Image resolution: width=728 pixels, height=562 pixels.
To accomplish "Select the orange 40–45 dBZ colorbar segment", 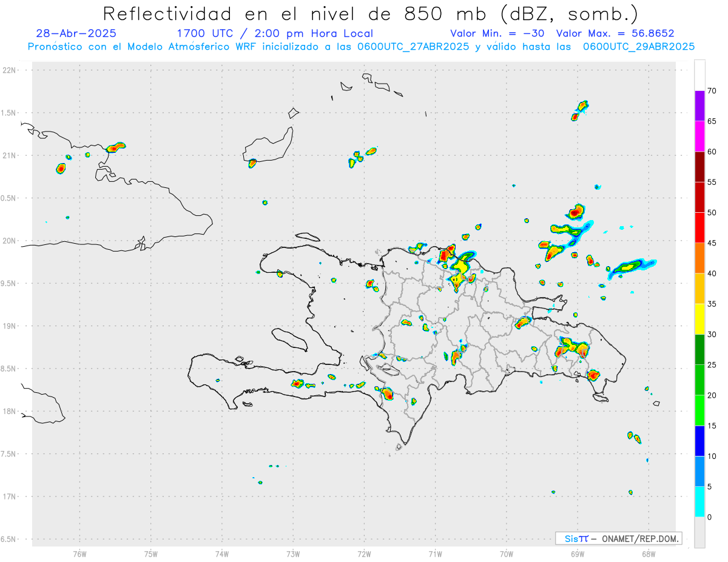I will pos(699,258).
